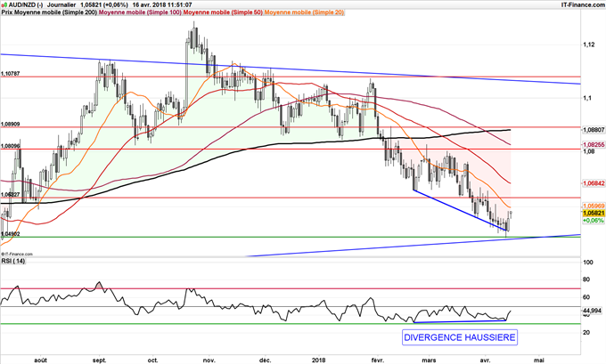Select the Prix legend label
The height and width of the screenshot is (364, 606).
(6, 12)
